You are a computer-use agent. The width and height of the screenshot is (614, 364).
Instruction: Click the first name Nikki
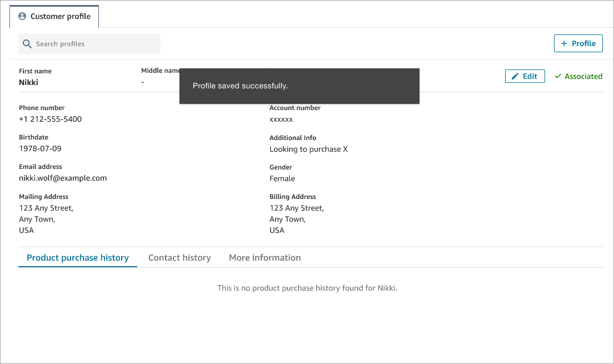28,82
